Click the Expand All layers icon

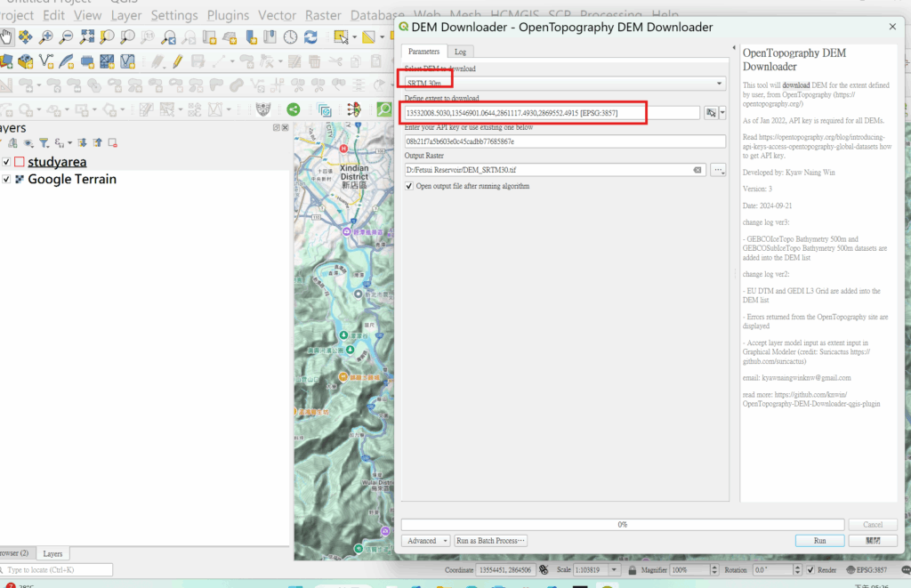(82, 143)
